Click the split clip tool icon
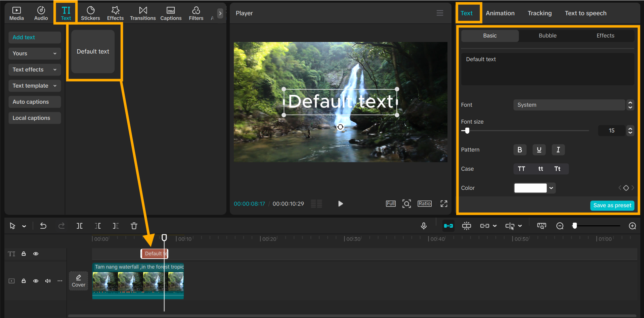Screen dimensions: 644x318 click(80, 226)
